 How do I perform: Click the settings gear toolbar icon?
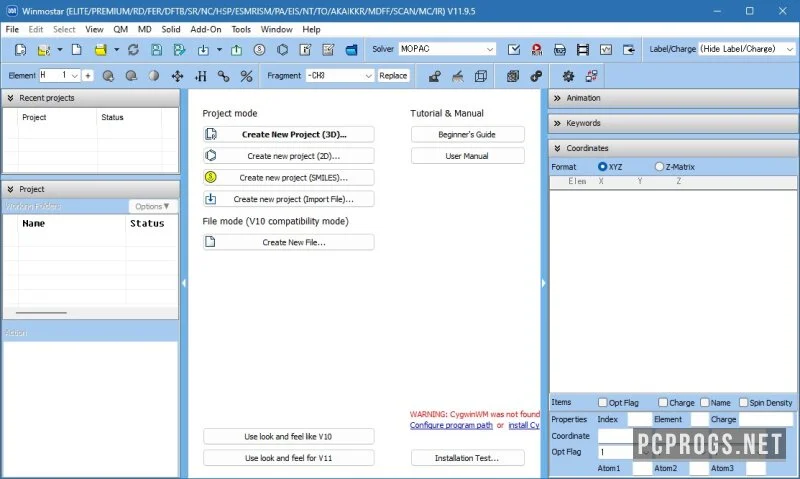point(568,76)
